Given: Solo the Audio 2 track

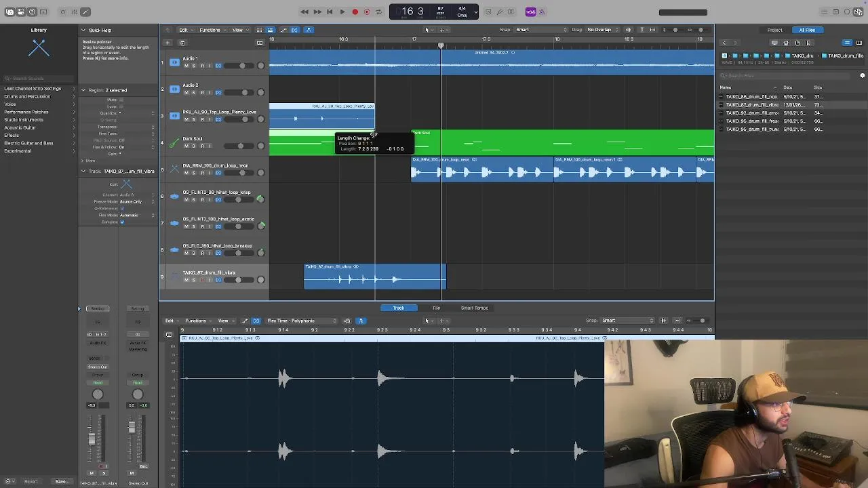Looking at the screenshot, I should point(193,92).
